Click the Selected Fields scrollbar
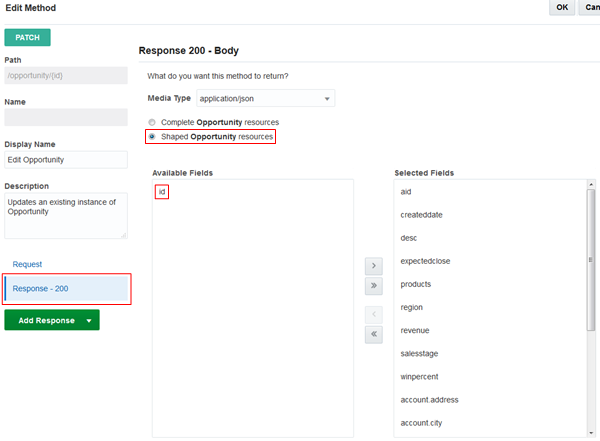The width and height of the screenshot is (600, 441). pyautogui.click(x=590, y=260)
